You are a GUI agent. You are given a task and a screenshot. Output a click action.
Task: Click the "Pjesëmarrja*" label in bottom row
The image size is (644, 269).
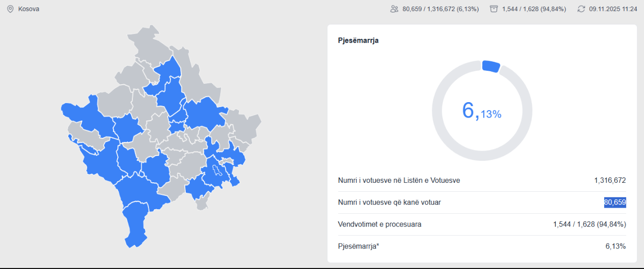[359, 246]
